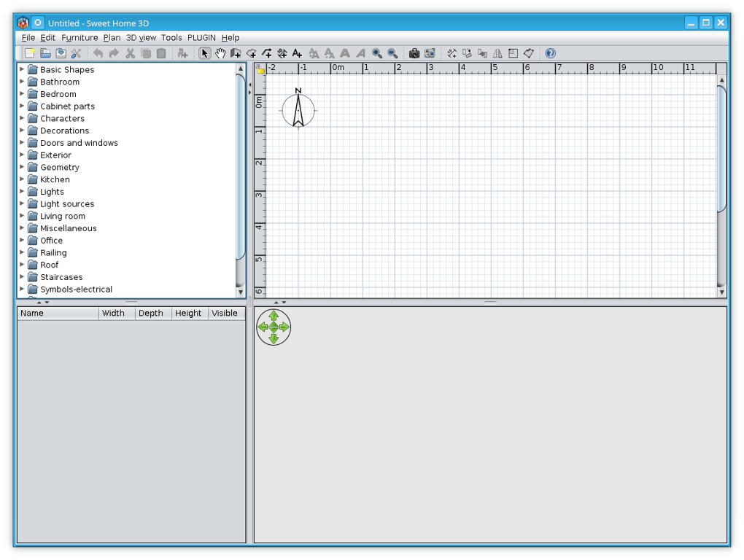Choose the Create dimensions tool
Image resolution: width=744 pixels, height=560 pixels.
click(282, 53)
